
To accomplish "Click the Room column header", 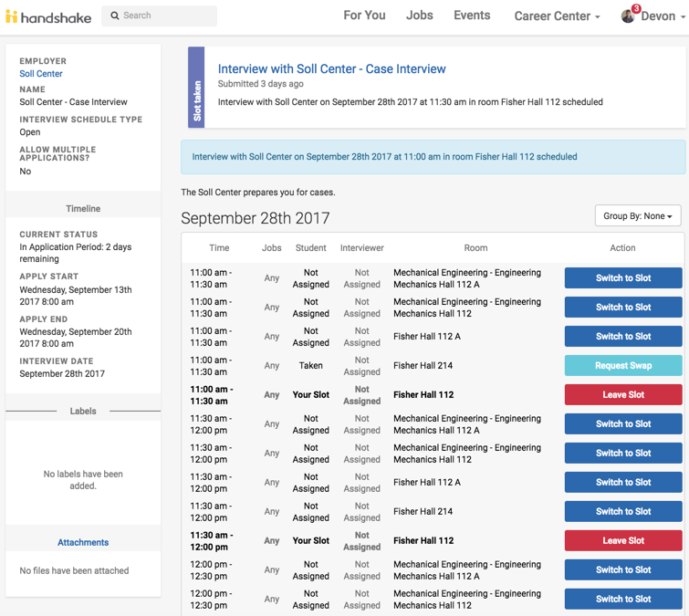I will click(x=475, y=248).
